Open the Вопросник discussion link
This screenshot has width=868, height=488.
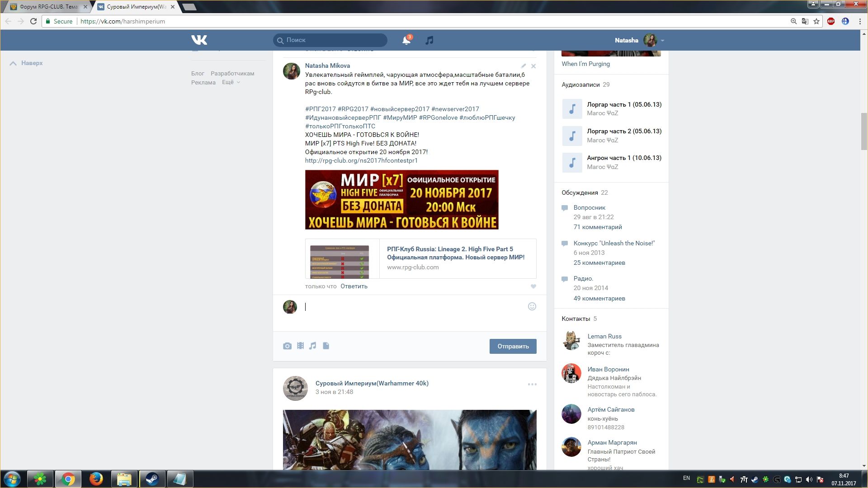(589, 207)
